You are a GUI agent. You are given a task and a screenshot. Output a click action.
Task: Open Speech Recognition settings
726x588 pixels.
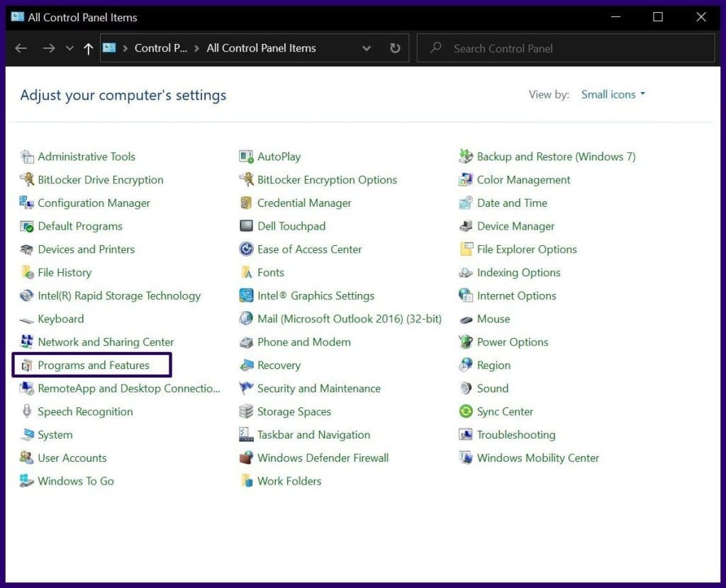[x=85, y=411]
